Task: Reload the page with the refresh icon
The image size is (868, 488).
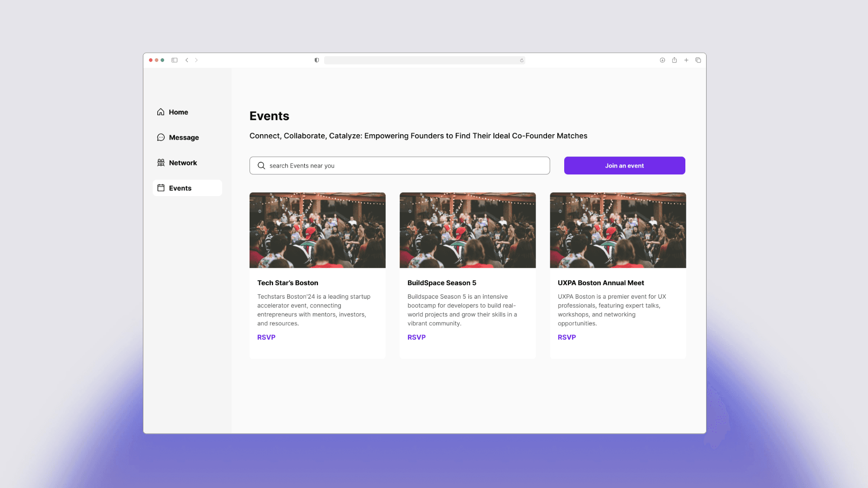Action: [x=522, y=61]
